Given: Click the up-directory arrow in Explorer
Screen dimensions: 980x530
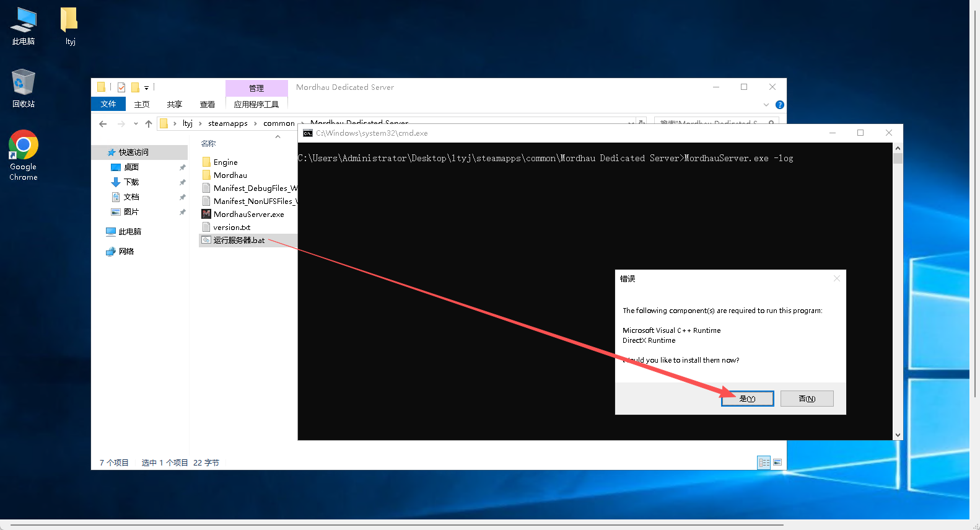Looking at the screenshot, I should tap(149, 123).
